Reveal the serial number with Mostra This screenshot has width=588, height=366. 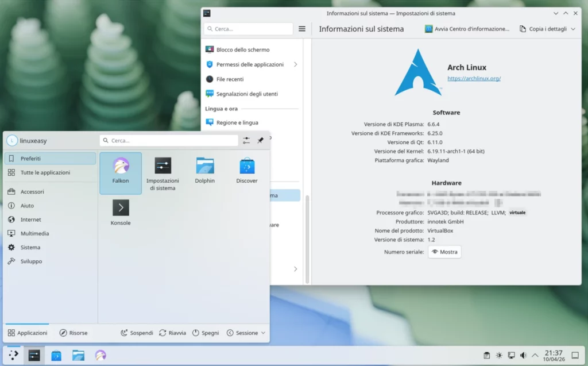click(x=444, y=252)
